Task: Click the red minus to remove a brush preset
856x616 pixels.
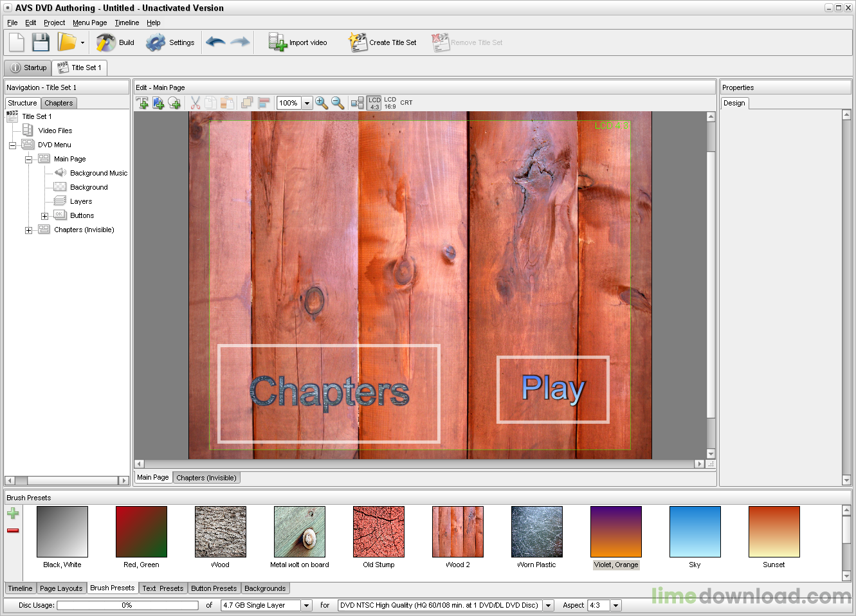Action: tap(13, 530)
